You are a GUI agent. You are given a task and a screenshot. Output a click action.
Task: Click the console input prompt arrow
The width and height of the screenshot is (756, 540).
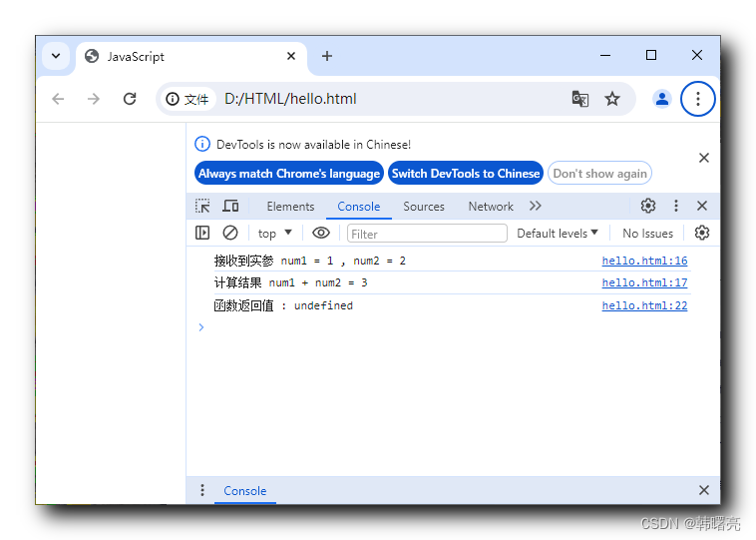coord(201,327)
